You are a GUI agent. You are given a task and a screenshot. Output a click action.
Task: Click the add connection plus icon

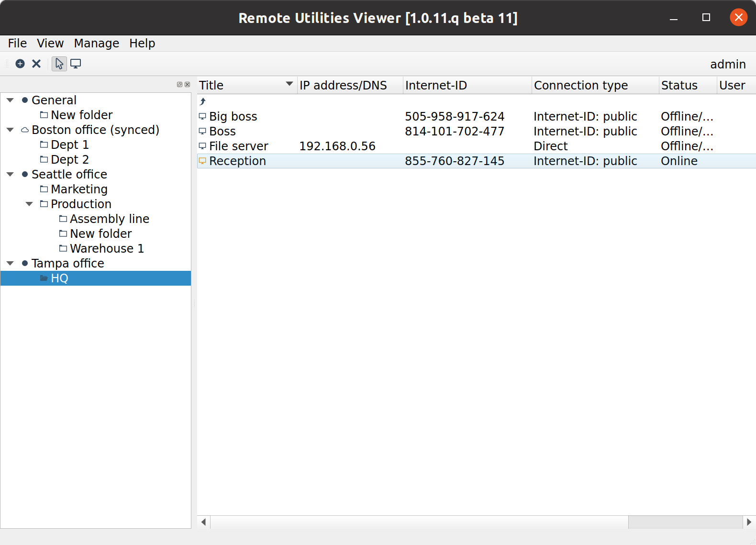tap(20, 64)
